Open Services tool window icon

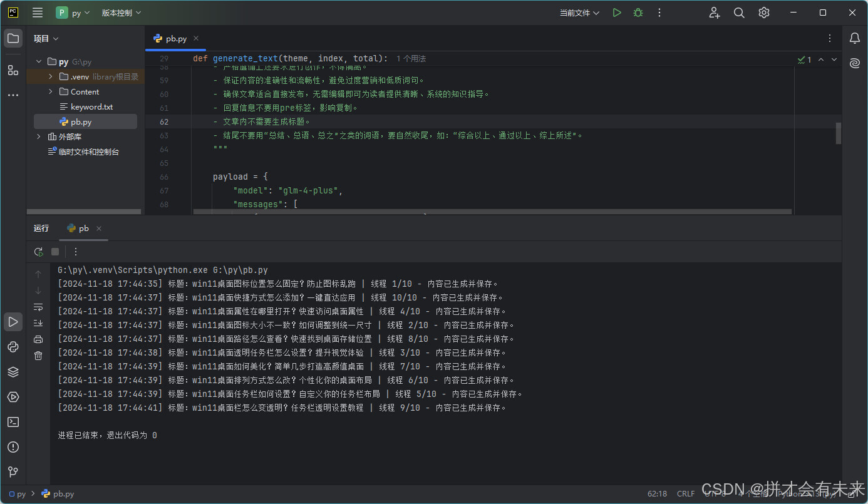tap(13, 397)
